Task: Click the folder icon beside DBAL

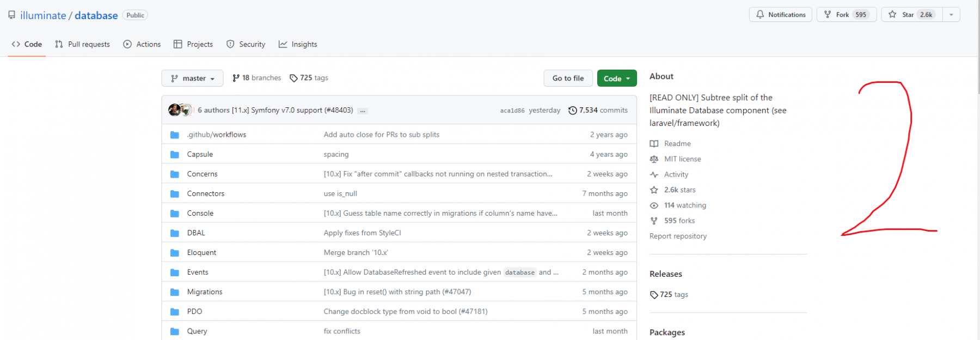Action: point(175,233)
